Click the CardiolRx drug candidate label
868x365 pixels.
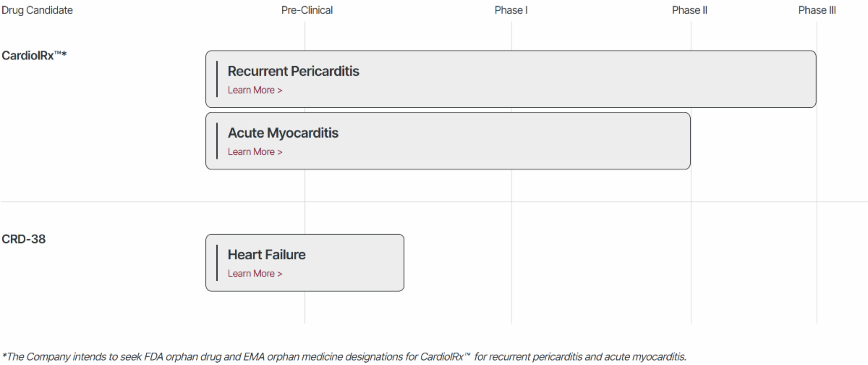pyautogui.click(x=34, y=56)
